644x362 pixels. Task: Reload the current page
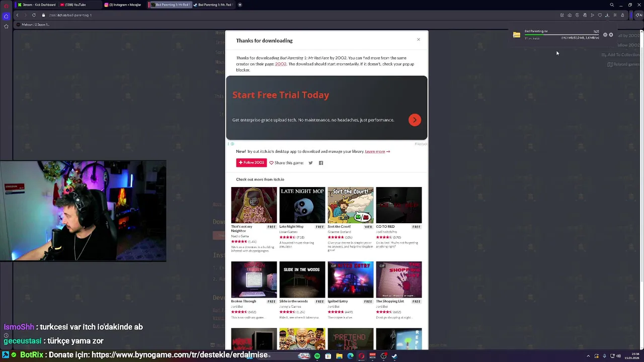tap(34, 15)
